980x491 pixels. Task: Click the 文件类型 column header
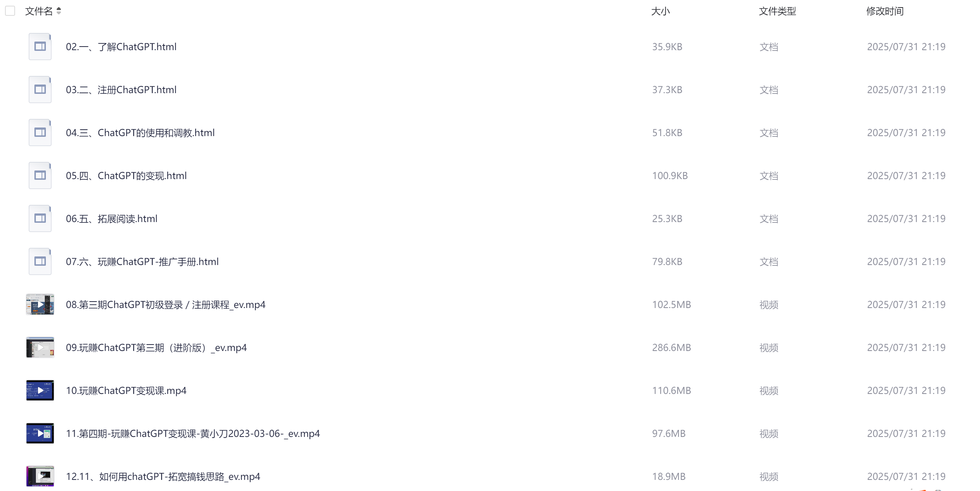[x=777, y=11]
